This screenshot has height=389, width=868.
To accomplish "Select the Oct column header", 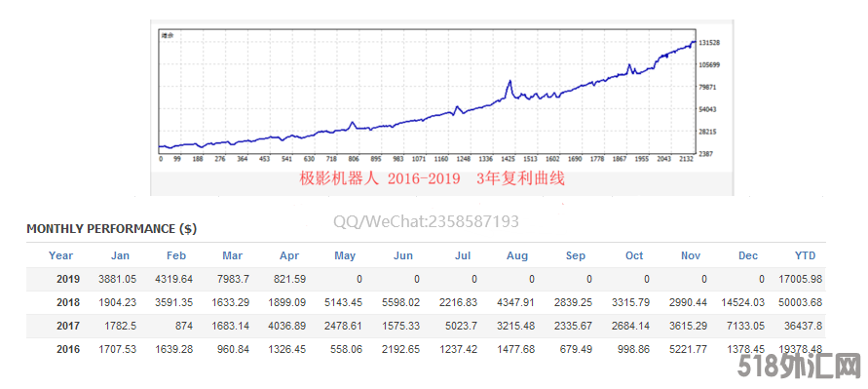I will point(634,255).
